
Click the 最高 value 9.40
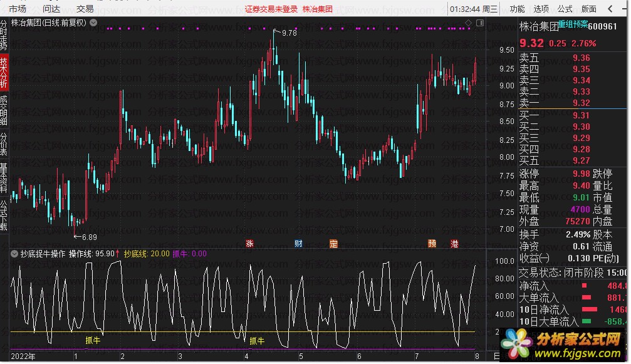(581, 186)
